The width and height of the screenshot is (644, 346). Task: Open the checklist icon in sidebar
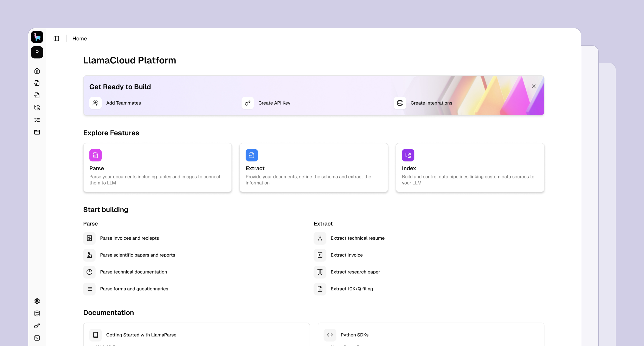coord(37,120)
